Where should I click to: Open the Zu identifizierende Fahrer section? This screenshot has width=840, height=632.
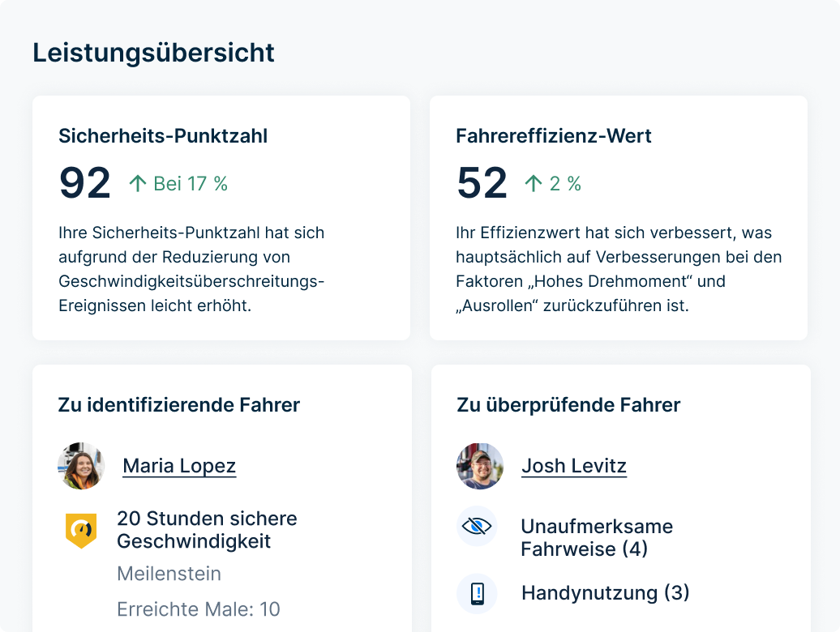pos(180,405)
